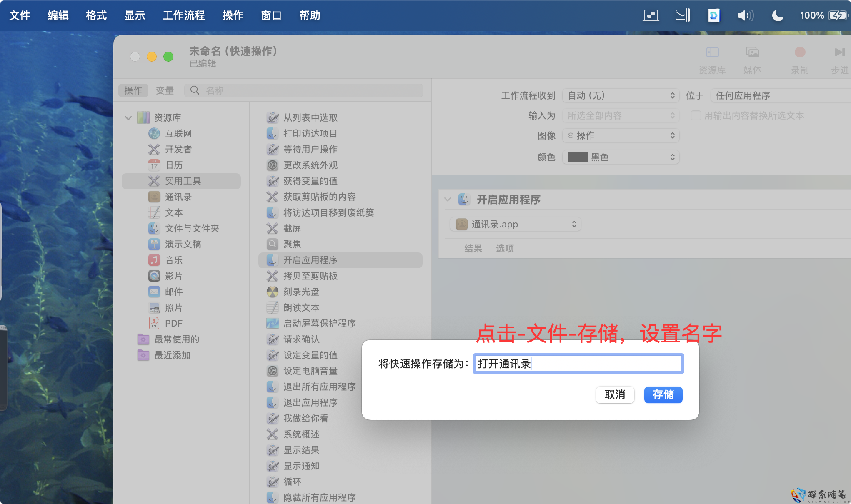Click the 录制 record toolbar icon

799,53
